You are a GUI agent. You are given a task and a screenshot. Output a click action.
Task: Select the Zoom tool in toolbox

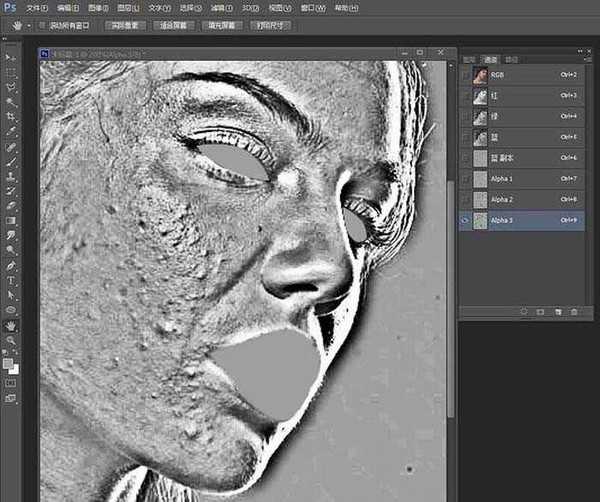11,340
